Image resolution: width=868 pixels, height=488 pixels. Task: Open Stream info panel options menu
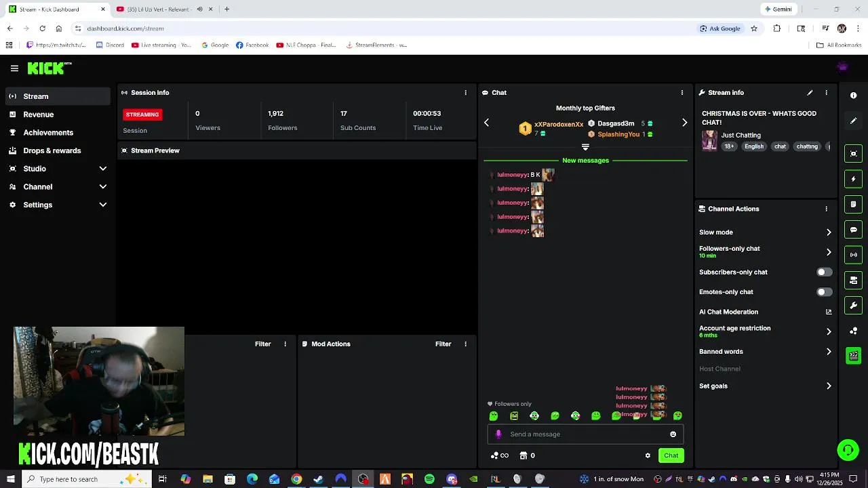click(826, 93)
